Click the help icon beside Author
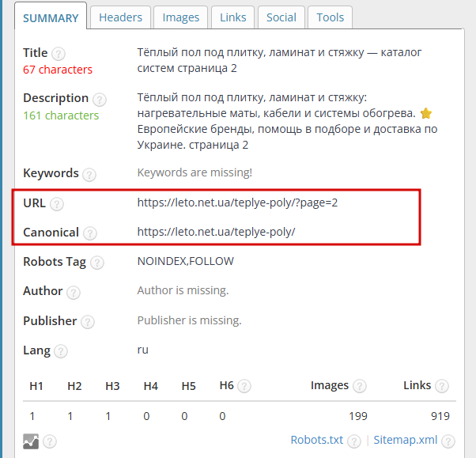The height and width of the screenshot is (458, 476). [x=74, y=293]
